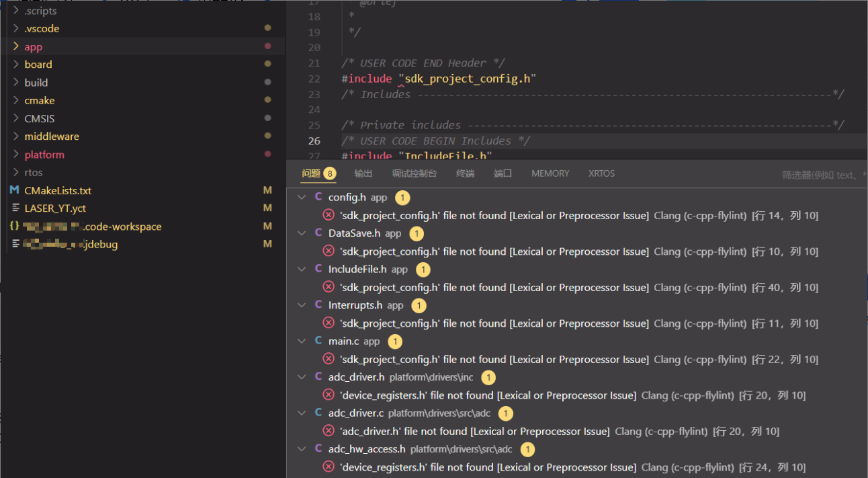This screenshot has height=478, width=868.
Task: Click the DataSave.h C file icon
Action: [x=318, y=233]
